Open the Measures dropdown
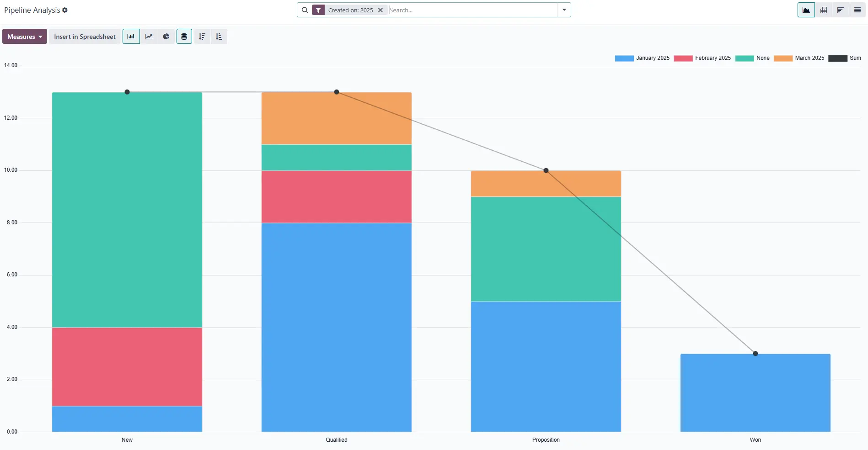868x450 pixels. coord(25,37)
